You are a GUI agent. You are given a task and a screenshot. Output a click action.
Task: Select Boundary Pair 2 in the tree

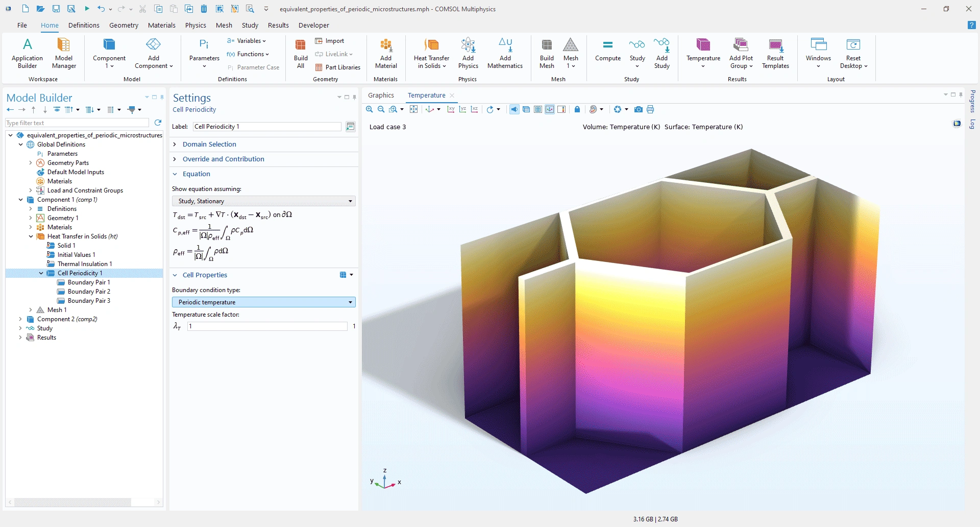point(89,292)
